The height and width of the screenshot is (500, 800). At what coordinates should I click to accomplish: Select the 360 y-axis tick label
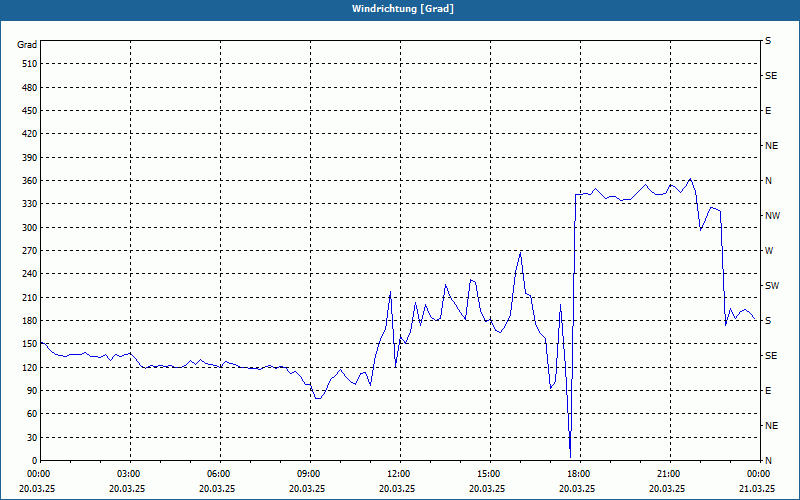30,181
